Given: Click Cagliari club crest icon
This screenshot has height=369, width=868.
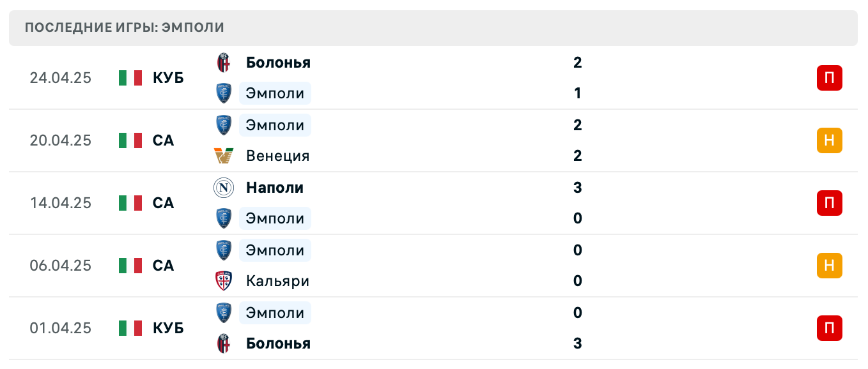Looking at the screenshot, I should tap(224, 281).
